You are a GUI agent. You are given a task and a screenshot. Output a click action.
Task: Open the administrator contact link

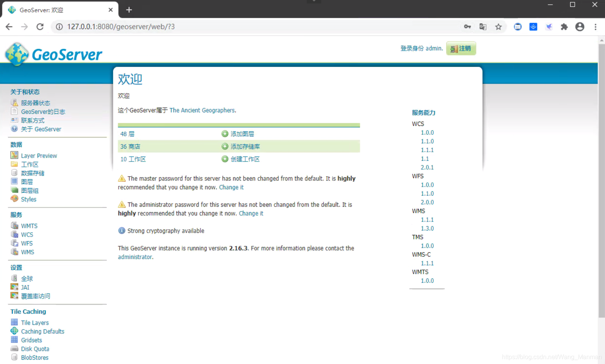point(135,257)
